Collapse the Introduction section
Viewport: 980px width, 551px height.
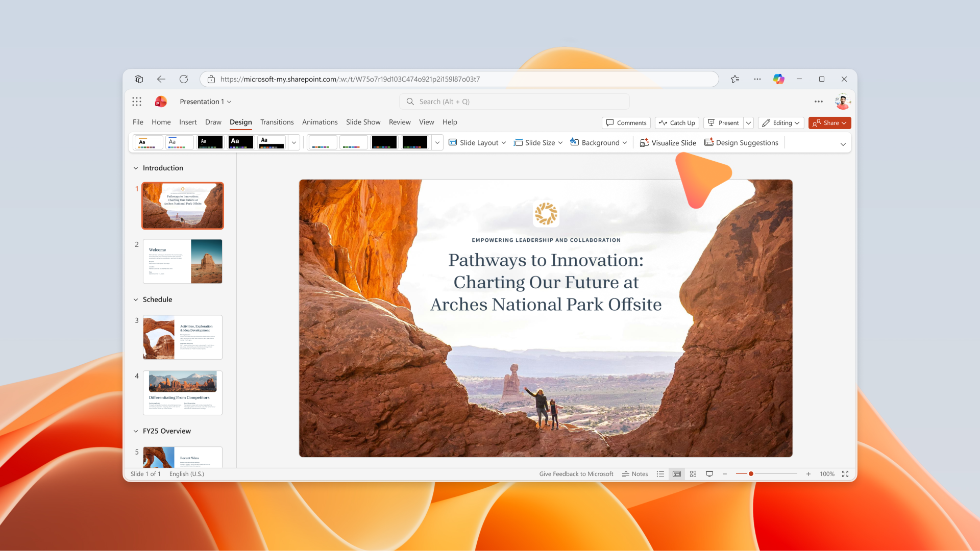pyautogui.click(x=136, y=168)
